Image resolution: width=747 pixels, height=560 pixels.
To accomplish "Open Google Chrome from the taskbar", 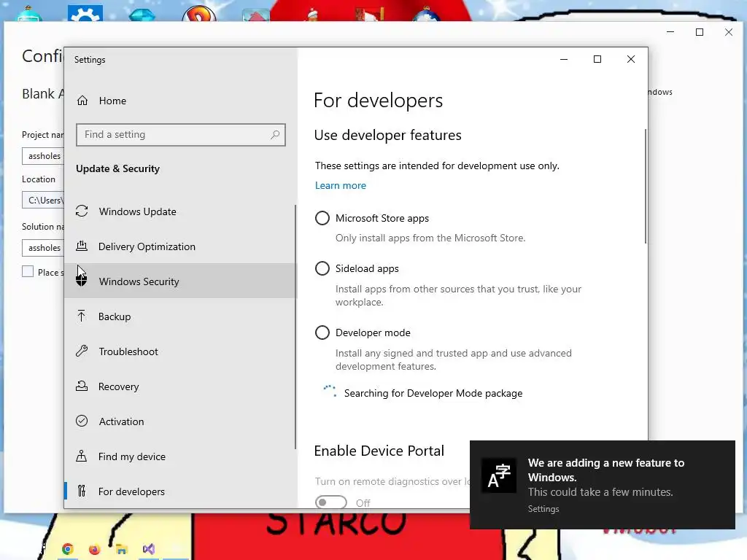I will pyautogui.click(x=68, y=549).
